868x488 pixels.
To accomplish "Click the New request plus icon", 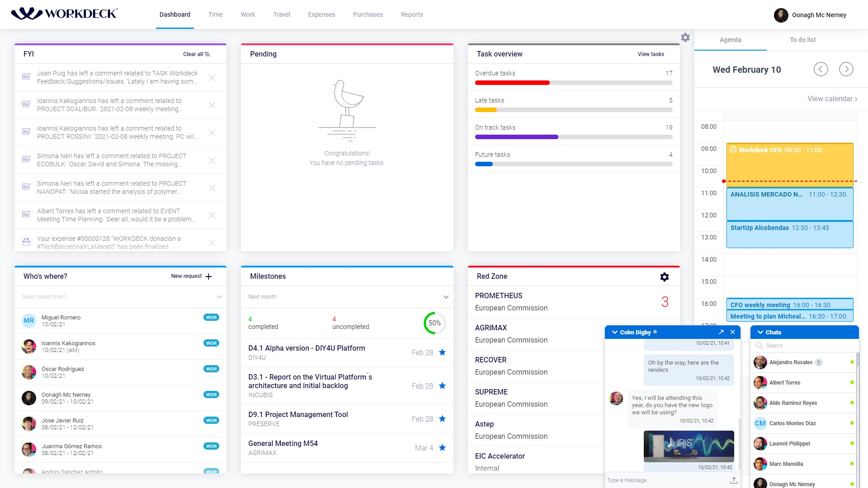I will point(208,277).
